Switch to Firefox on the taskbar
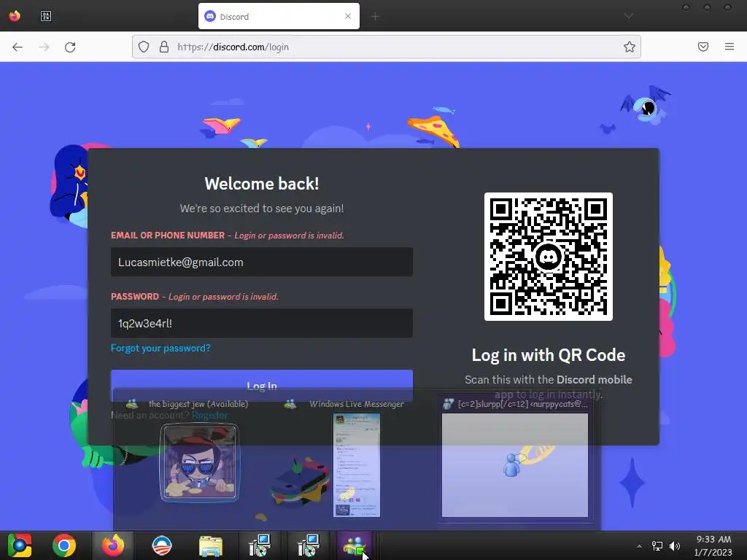The width and height of the screenshot is (747, 560). coord(113,545)
